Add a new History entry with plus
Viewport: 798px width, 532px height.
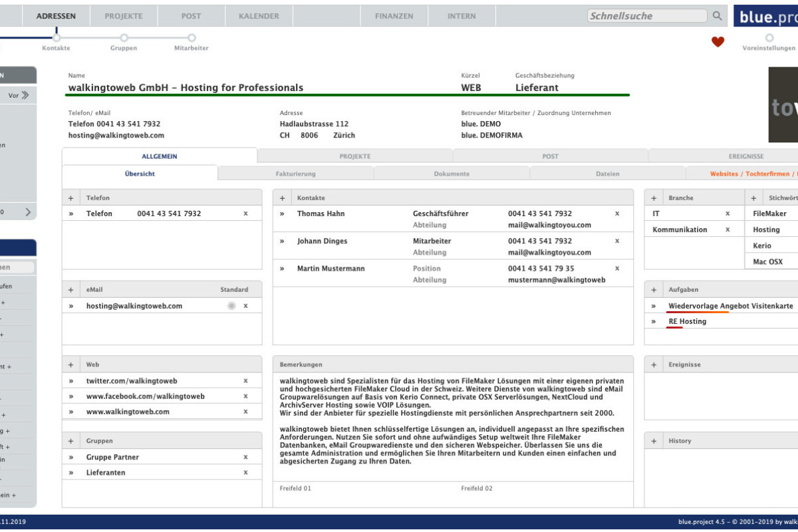click(x=654, y=441)
